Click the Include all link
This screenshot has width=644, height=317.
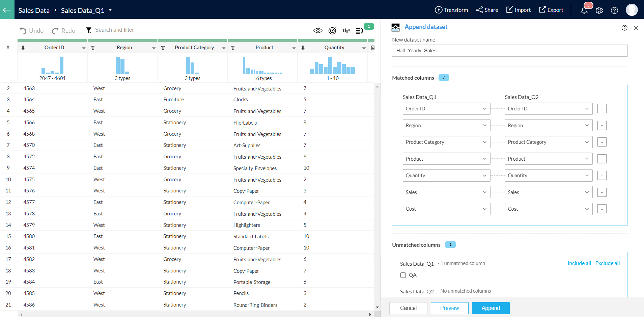tap(579, 263)
